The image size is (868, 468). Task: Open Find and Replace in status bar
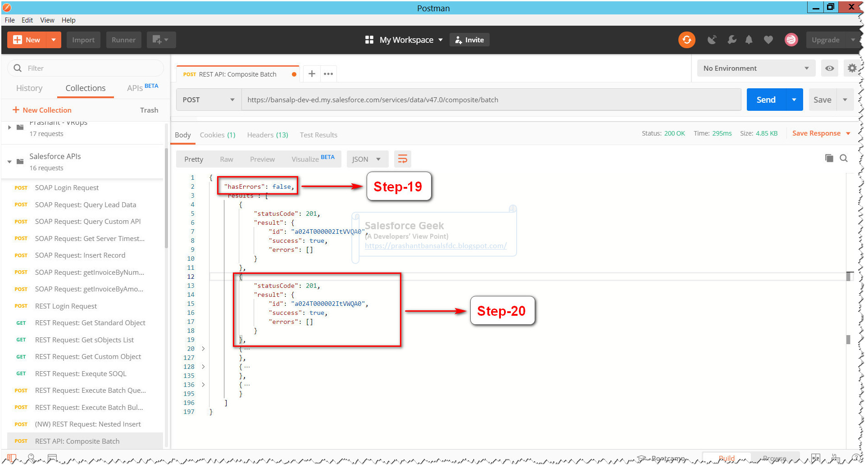(31, 458)
